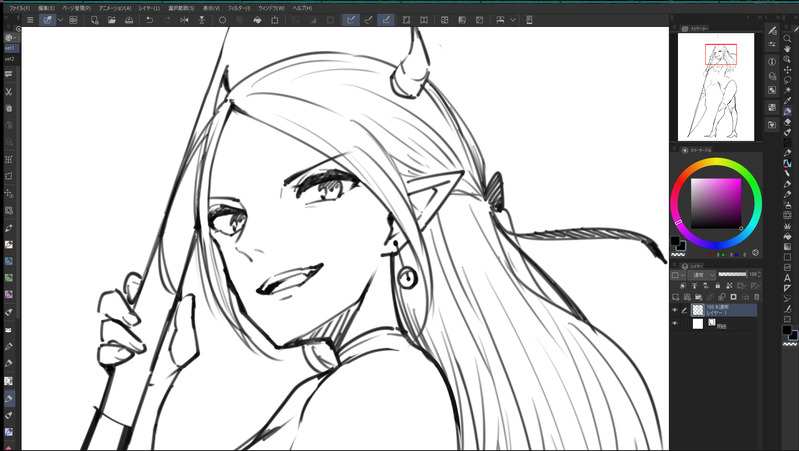
Task: Click the Redo arrow icon
Action: point(167,20)
